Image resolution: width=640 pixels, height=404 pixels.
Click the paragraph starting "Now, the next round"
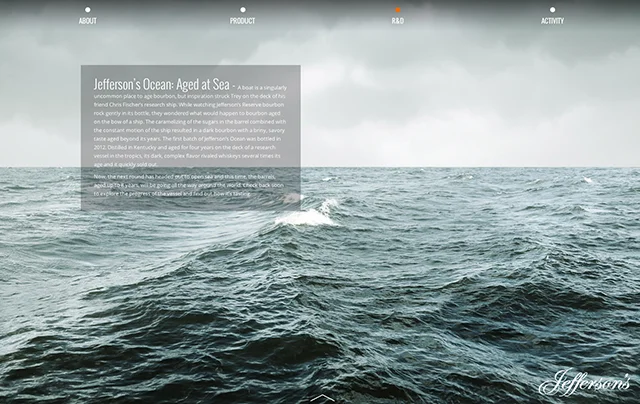point(189,185)
